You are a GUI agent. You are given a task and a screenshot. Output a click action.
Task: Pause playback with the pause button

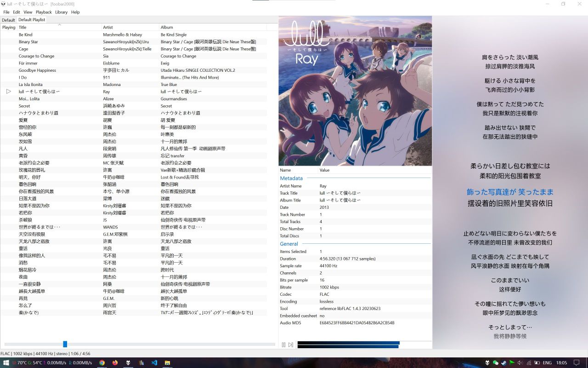(283, 345)
